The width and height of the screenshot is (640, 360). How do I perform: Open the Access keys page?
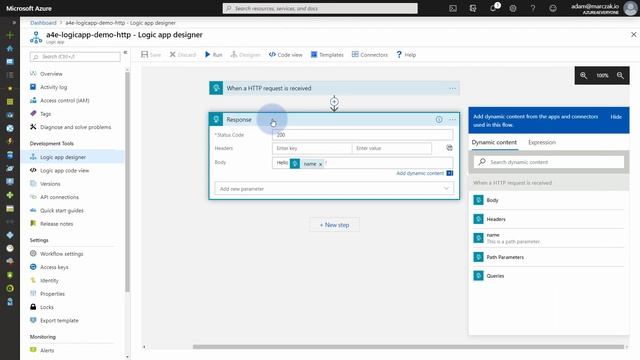54,267
